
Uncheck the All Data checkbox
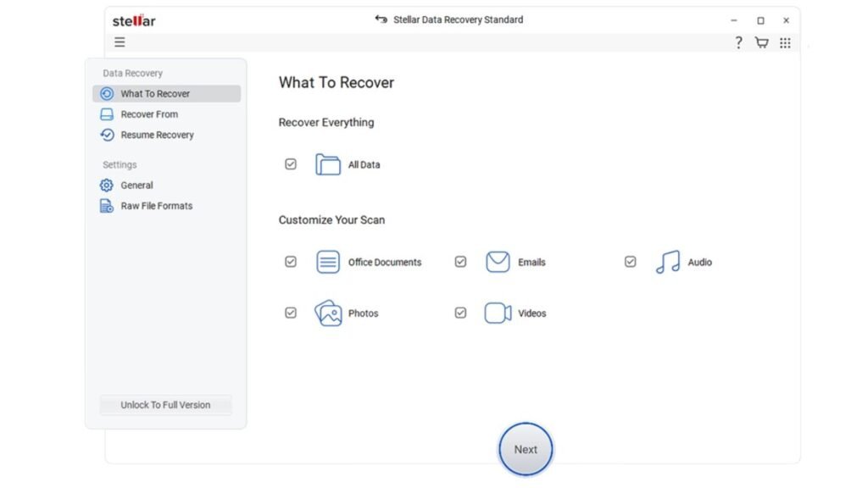291,164
